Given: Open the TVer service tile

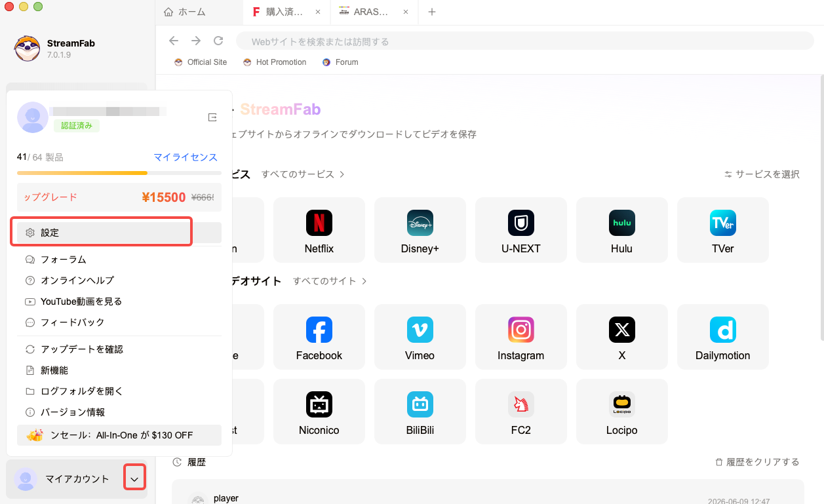Looking at the screenshot, I should (722, 230).
